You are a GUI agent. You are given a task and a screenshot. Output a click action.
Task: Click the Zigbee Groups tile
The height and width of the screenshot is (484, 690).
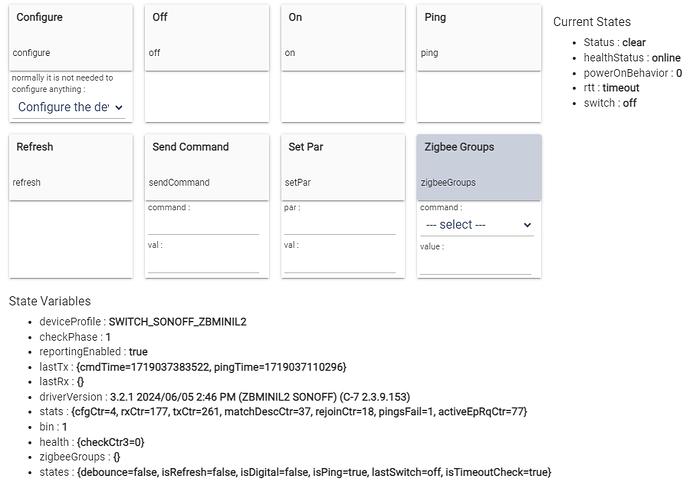coord(479,168)
